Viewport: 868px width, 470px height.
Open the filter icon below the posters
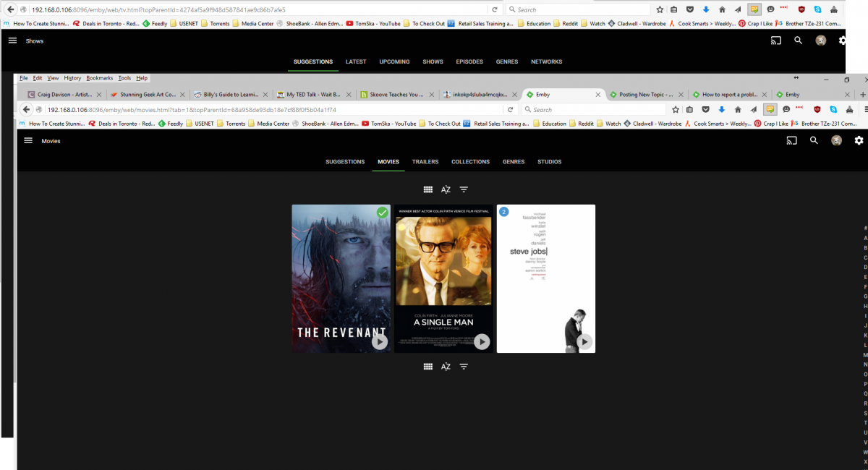click(464, 367)
